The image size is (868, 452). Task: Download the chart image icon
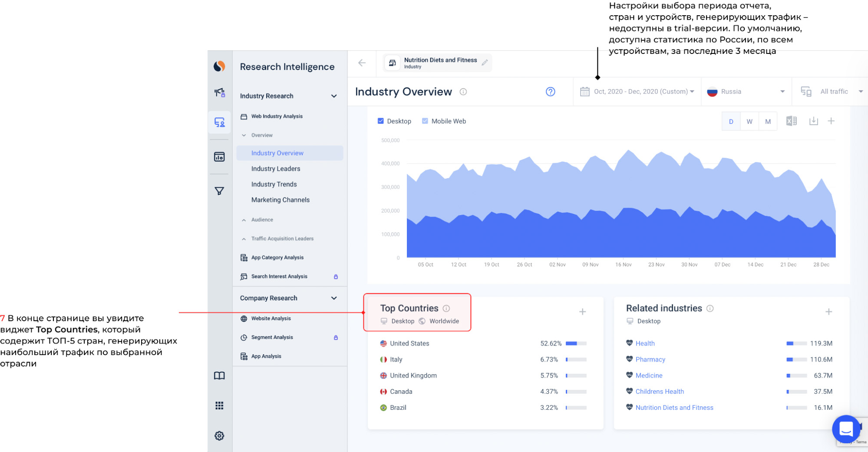point(814,121)
